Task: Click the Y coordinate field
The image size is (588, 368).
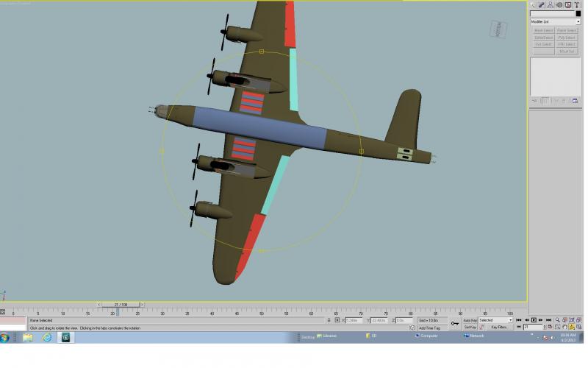Action: 379,320
